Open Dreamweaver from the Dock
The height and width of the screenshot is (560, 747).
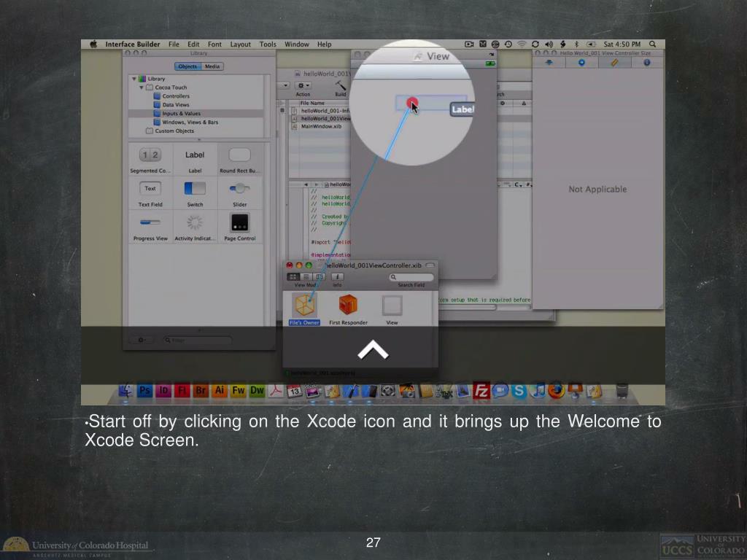coord(258,391)
